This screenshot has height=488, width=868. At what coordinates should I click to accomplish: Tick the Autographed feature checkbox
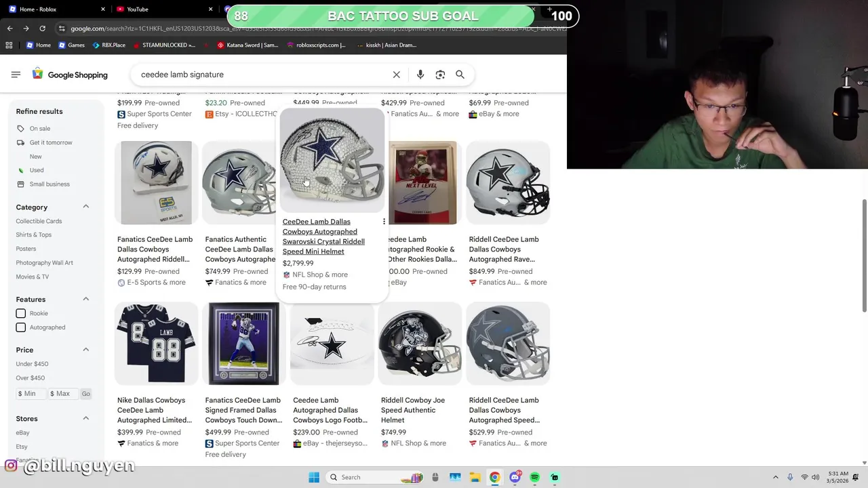tap(21, 327)
